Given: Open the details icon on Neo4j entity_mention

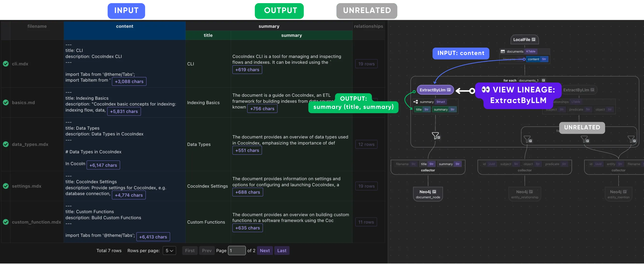Looking at the screenshot, I should 624,192.
